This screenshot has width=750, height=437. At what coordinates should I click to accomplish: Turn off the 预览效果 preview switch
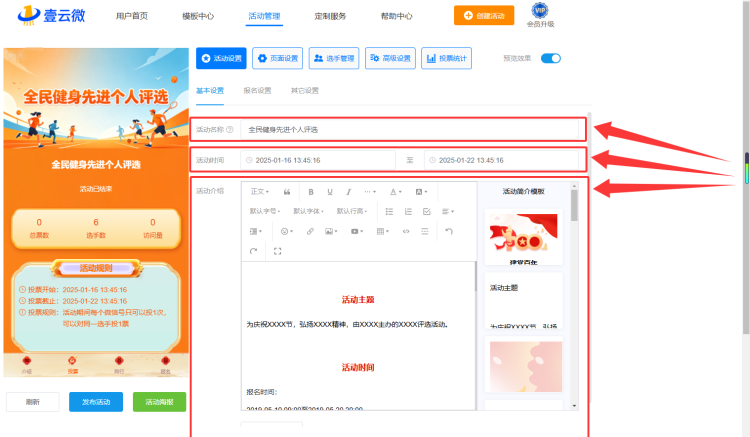(x=551, y=58)
